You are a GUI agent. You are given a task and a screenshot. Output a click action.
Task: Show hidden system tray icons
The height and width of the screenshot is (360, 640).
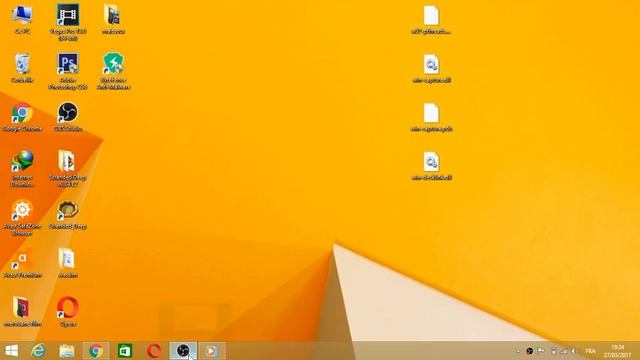518,351
